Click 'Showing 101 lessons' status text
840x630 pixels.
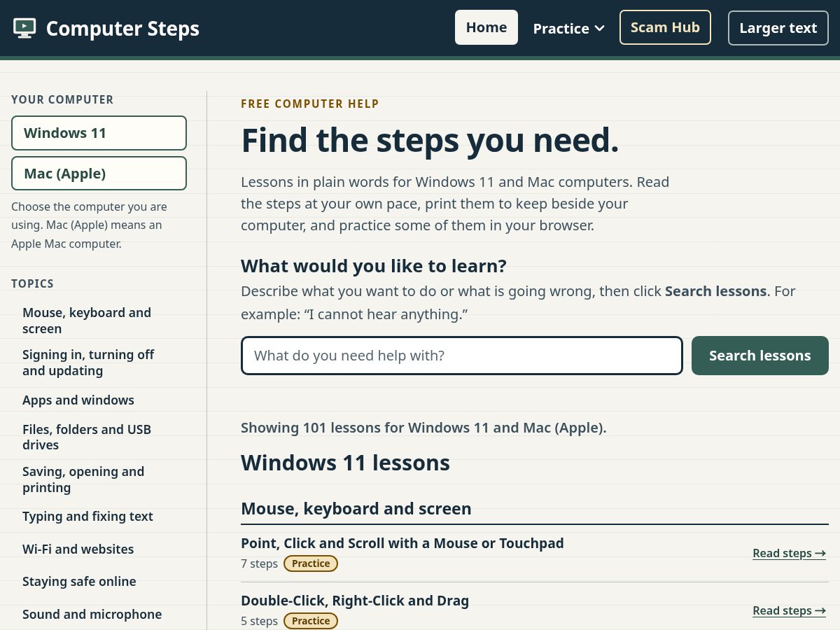coord(423,428)
